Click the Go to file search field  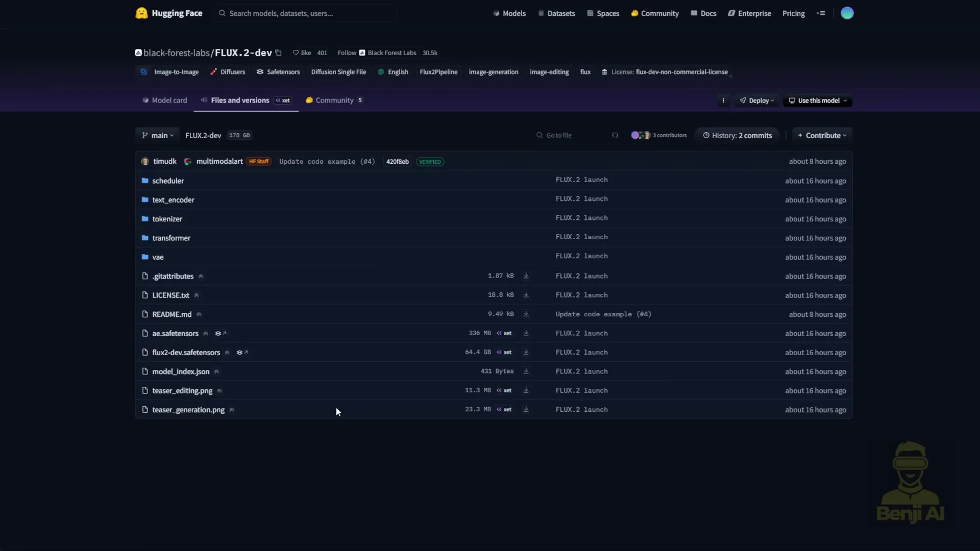[567, 135]
